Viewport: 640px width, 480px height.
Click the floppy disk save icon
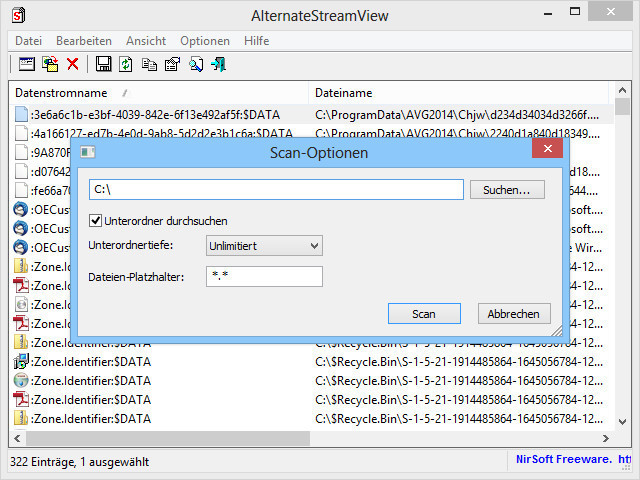(103, 64)
